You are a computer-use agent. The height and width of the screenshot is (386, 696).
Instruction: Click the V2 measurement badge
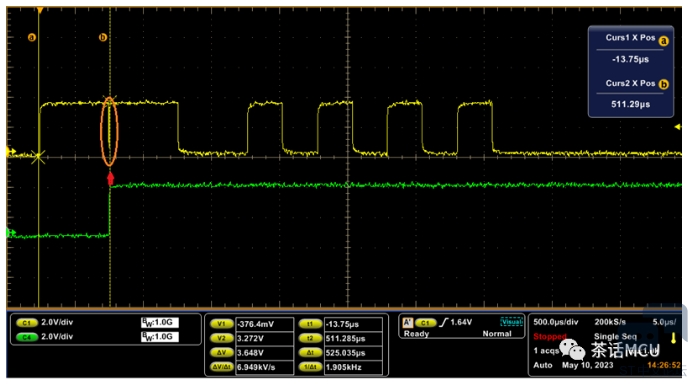221,338
